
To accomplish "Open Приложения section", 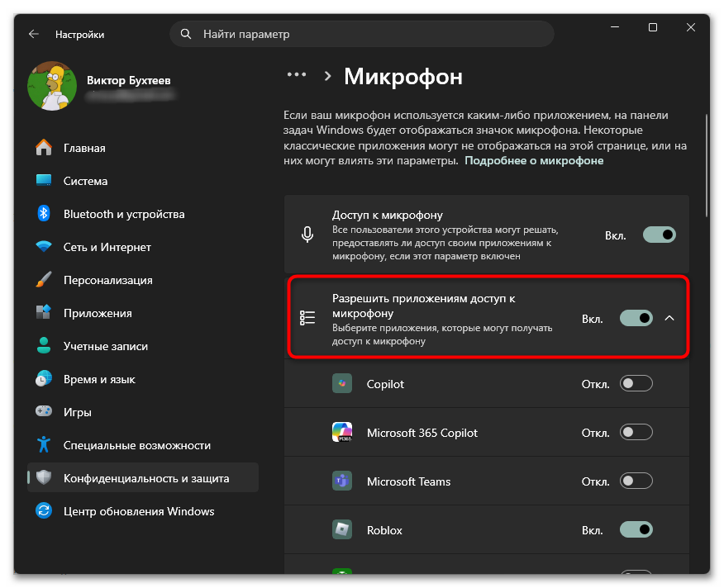I will coord(143,312).
